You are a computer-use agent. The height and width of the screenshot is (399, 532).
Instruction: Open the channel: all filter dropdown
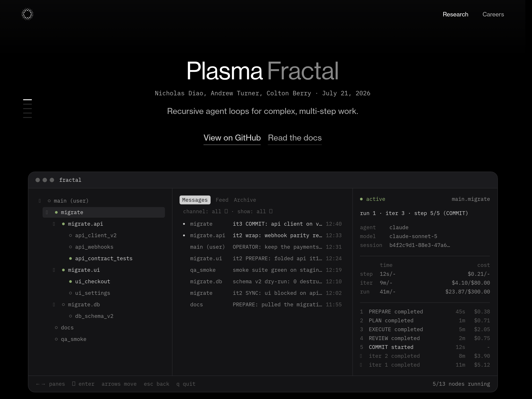[205, 211]
